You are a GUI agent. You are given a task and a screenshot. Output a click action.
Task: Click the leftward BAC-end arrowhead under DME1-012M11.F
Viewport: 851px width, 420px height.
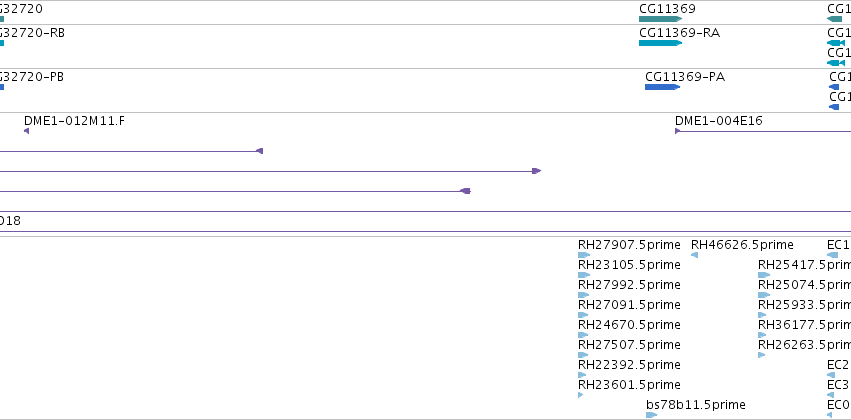coord(259,151)
